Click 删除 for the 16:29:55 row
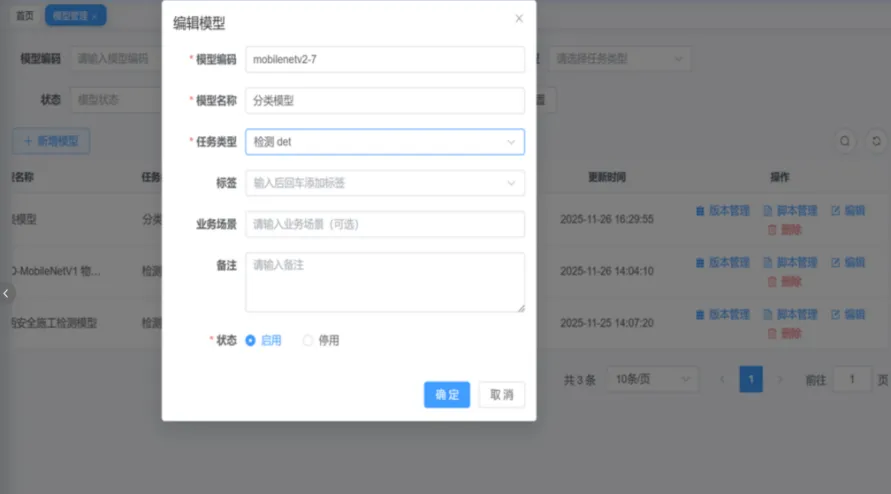 (784, 230)
